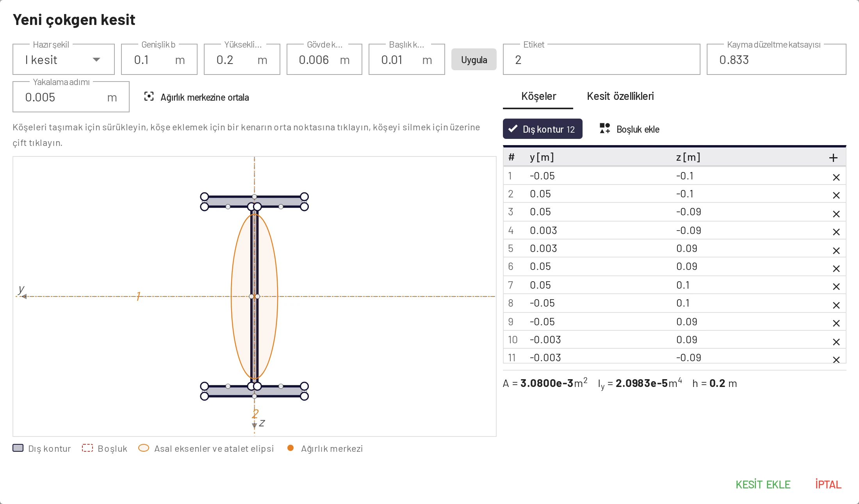Click the bottom-right corner vertex handle of the I-section
This screenshot has height=504, width=859.
click(305, 396)
